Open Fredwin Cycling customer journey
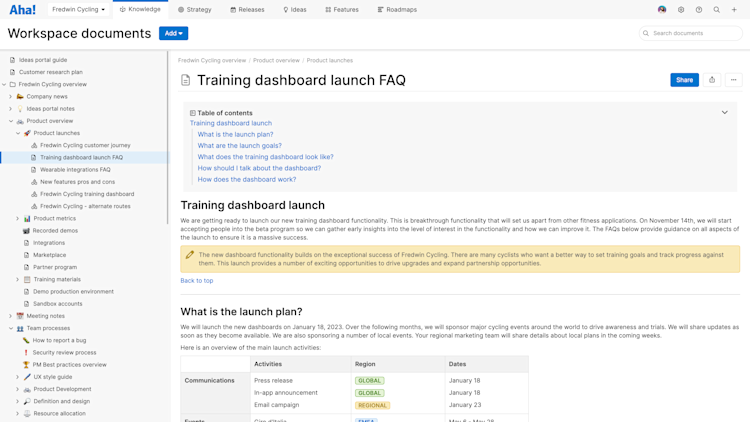The height and width of the screenshot is (422, 750). pos(85,145)
